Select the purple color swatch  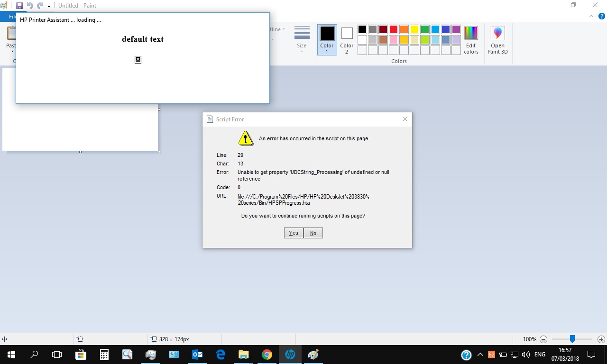456,29
